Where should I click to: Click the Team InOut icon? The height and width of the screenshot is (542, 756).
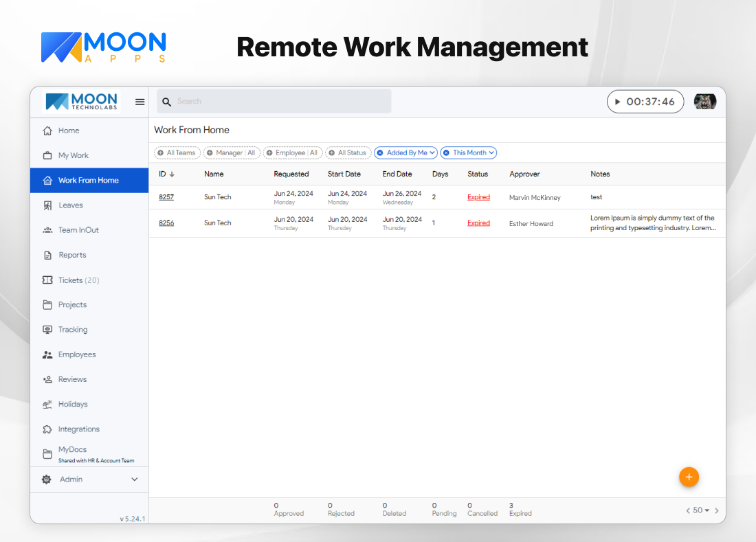pos(47,230)
